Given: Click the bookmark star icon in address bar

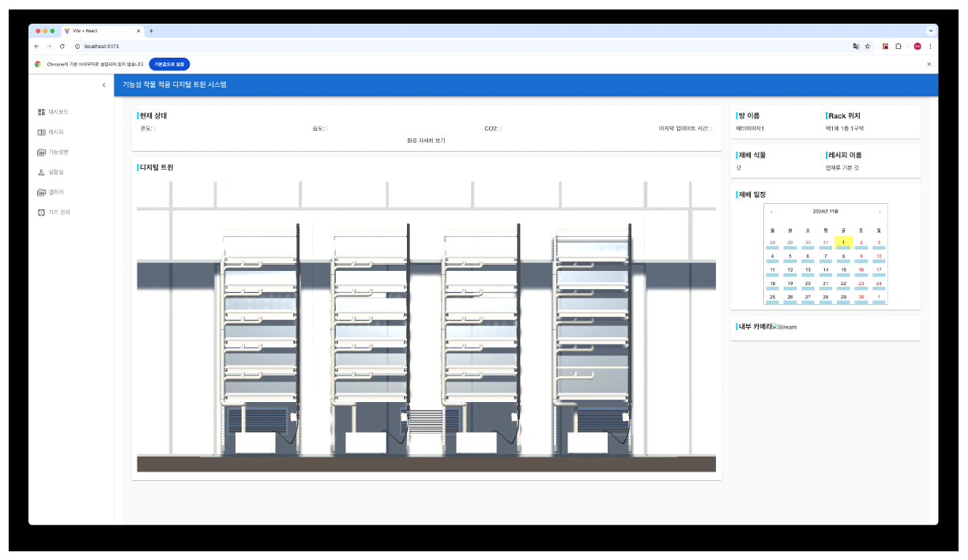Looking at the screenshot, I should [868, 47].
